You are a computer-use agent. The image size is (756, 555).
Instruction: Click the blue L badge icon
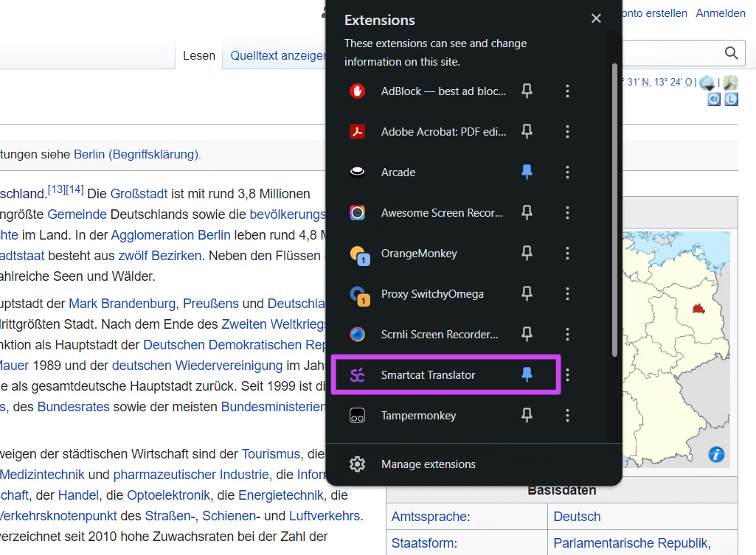click(732, 100)
